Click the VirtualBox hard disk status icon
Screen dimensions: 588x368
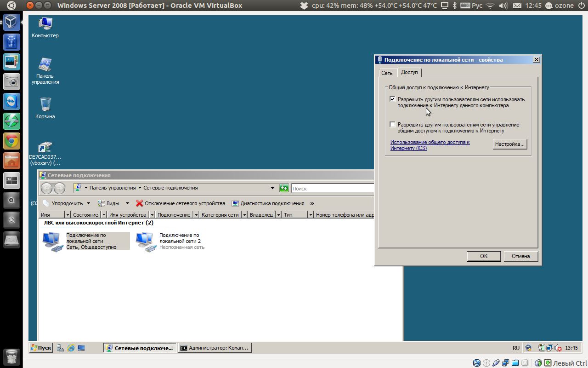click(x=477, y=363)
